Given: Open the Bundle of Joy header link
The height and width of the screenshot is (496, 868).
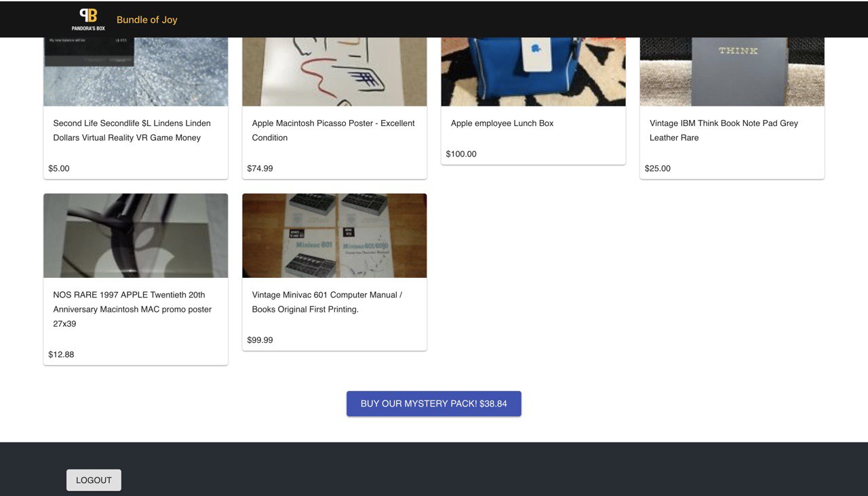Looking at the screenshot, I should tap(146, 20).
